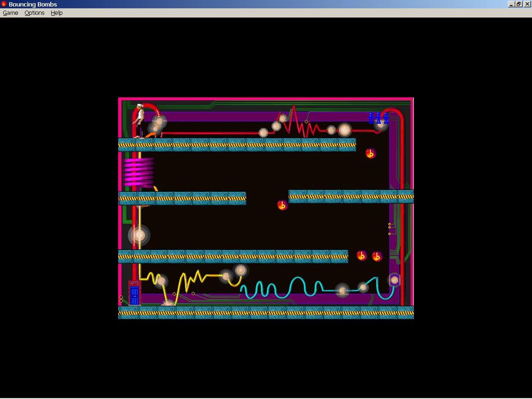Image resolution: width=532 pixels, height=399 pixels.
Task: Open the Help menu
Action: [x=56, y=12]
